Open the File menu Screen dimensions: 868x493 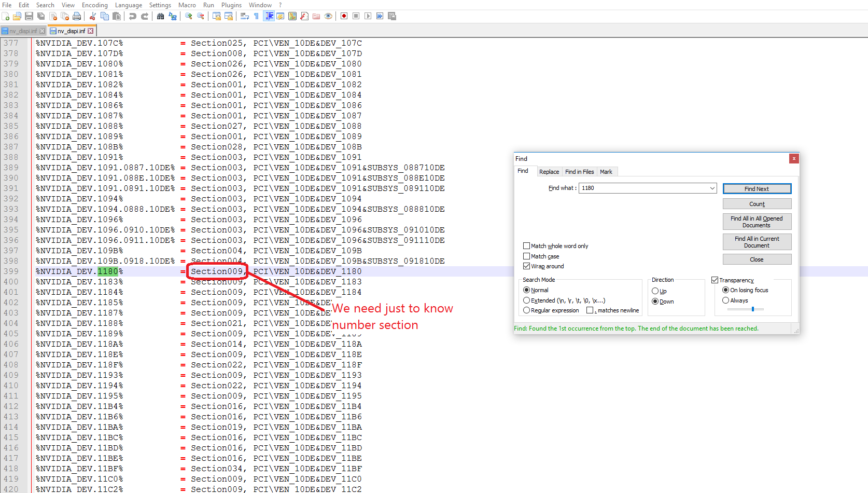(7, 5)
